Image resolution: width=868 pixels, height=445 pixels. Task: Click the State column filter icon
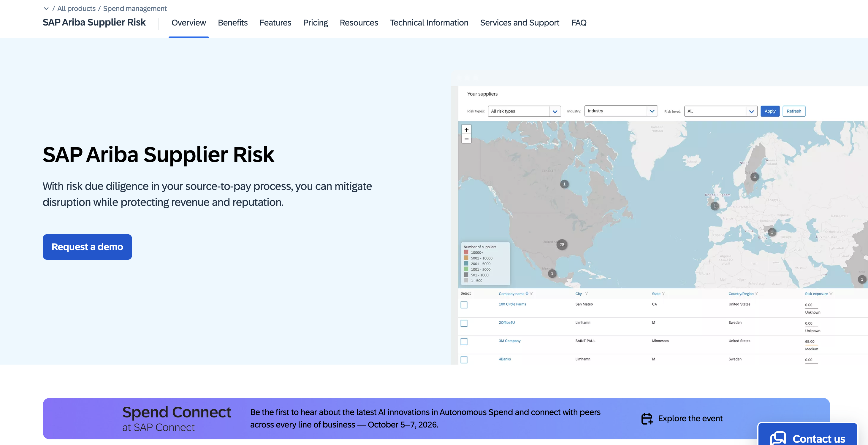663,293
